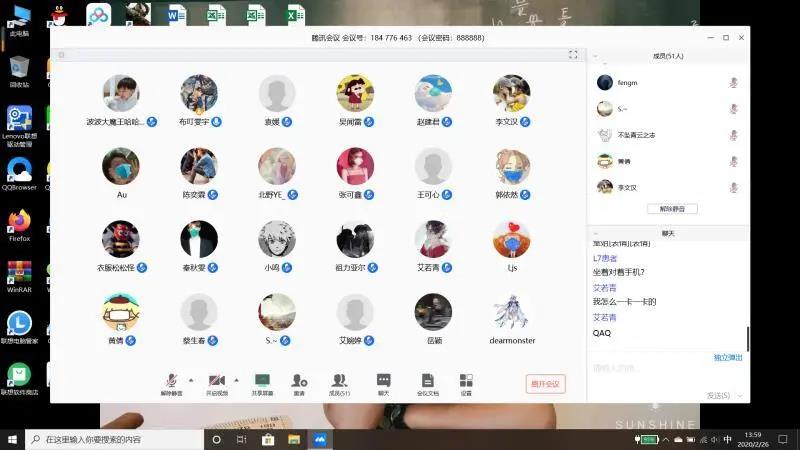Toggle mute for member 不坠青云之志
800x450 pixels.
[x=733, y=135]
